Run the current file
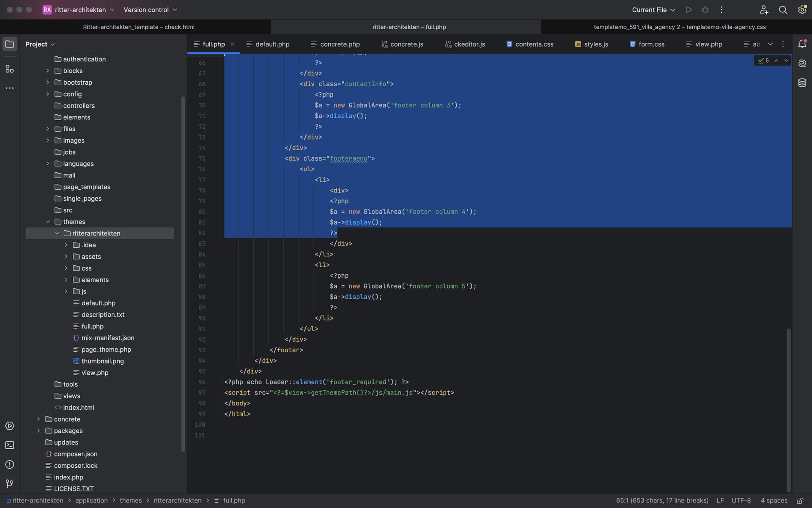 click(689, 10)
